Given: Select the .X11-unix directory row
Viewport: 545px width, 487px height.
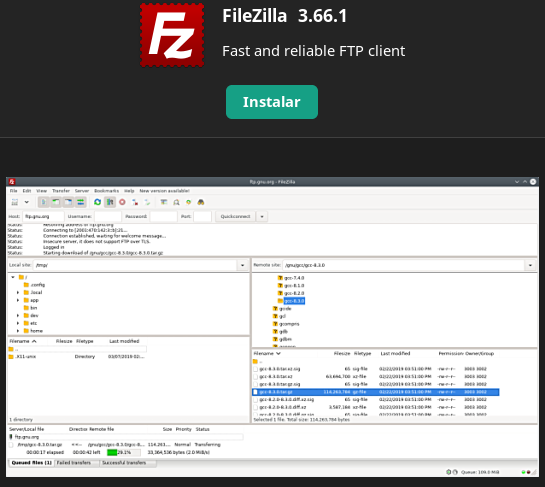Looking at the screenshot, I should point(76,357).
